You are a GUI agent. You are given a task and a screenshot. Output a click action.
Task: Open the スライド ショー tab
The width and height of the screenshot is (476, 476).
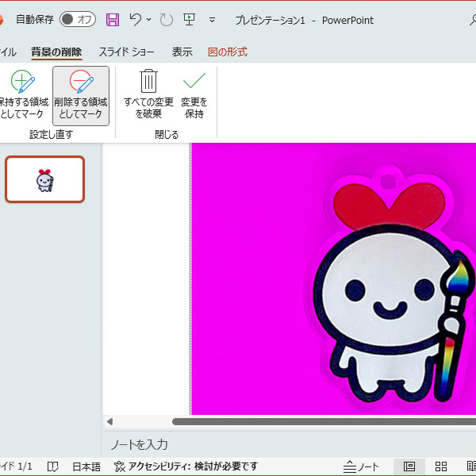(127, 52)
